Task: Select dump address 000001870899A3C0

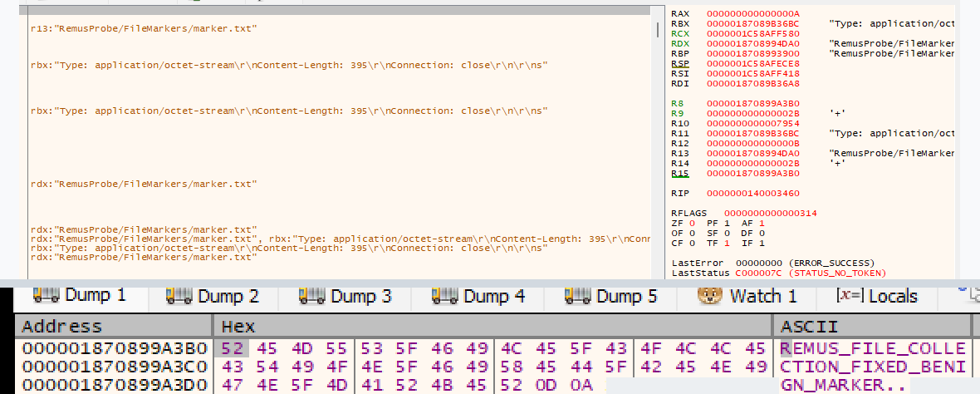Action: tap(113, 367)
